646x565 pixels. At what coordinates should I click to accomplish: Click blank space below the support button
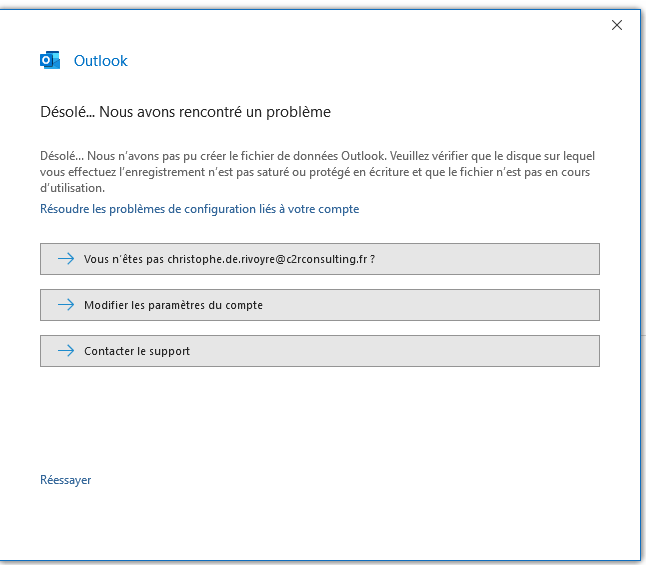pyautogui.click(x=320, y=420)
